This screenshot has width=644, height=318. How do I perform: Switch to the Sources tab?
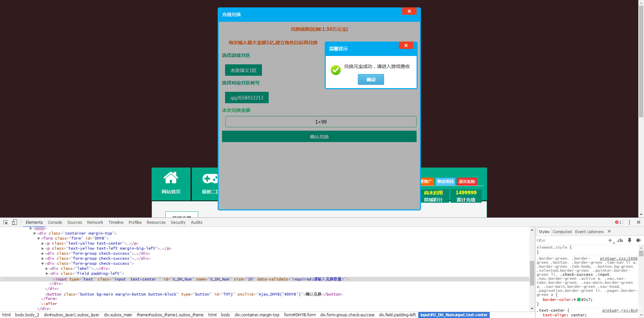click(74, 222)
